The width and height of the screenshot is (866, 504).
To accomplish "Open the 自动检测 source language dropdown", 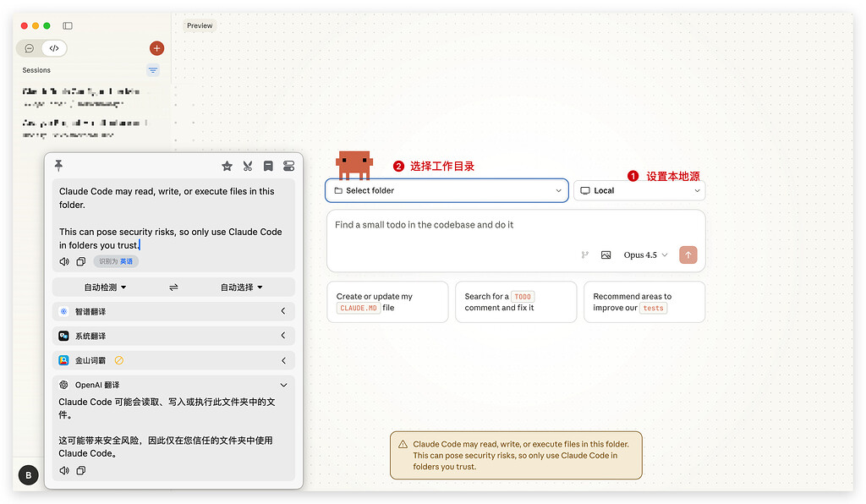I will pos(105,287).
